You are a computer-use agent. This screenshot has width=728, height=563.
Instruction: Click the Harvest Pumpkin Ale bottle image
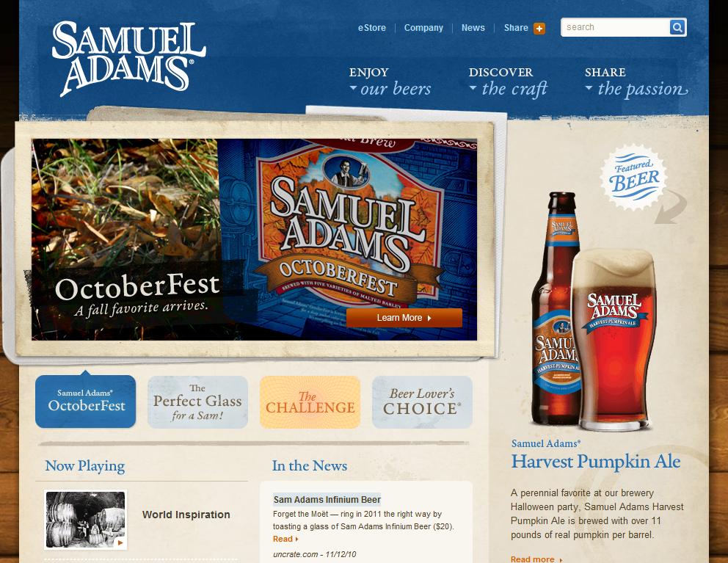click(555, 308)
